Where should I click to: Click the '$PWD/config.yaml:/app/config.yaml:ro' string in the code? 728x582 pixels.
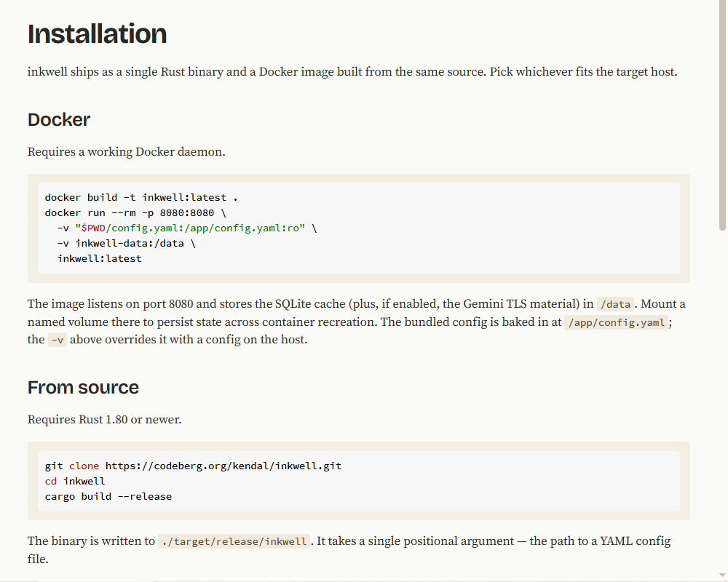tap(190, 228)
